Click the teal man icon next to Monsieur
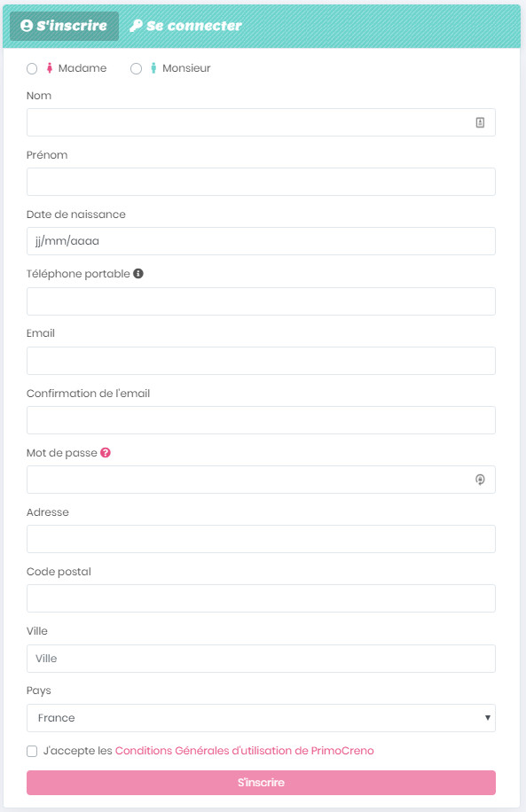 [153, 68]
